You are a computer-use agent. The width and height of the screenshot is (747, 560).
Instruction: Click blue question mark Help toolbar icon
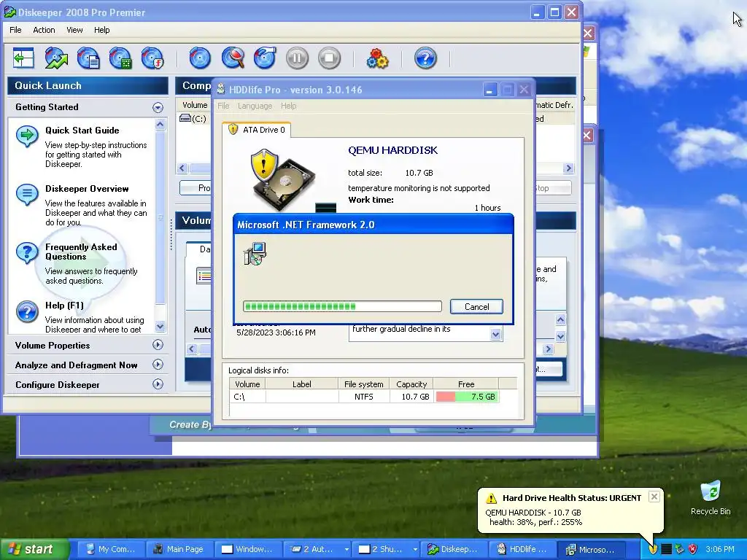coord(425,58)
